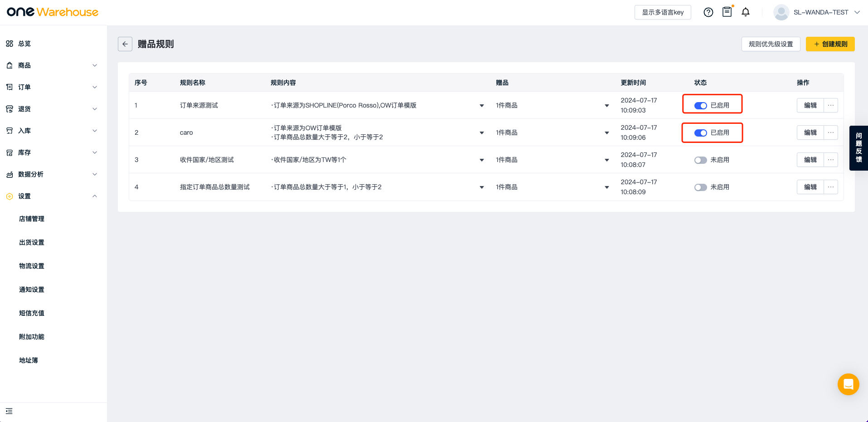Enable the 指定订单商品总数量测试 rule switch
Viewport: 868px width, 422px height.
700,187
